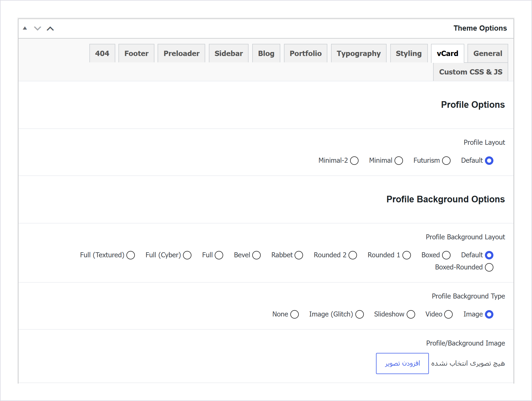Screen dimensions: 532x401
Task: Select Default background layout radio
Action: coord(489,255)
